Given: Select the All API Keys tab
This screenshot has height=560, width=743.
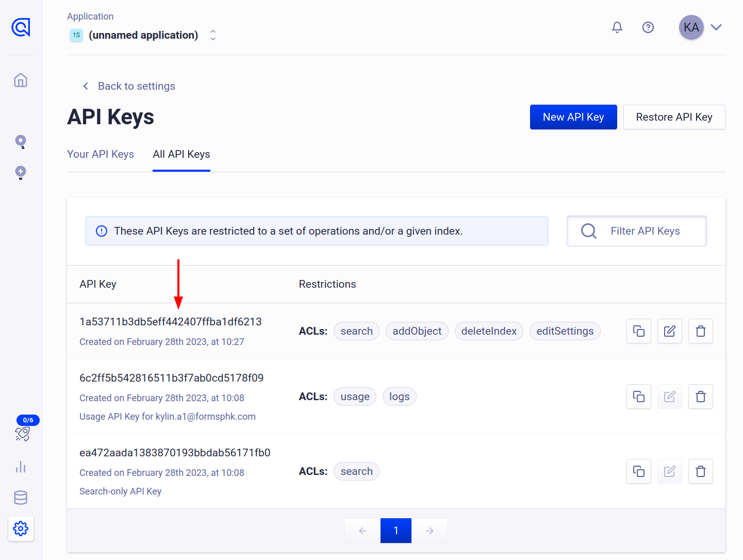Looking at the screenshot, I should coord(181,154).
